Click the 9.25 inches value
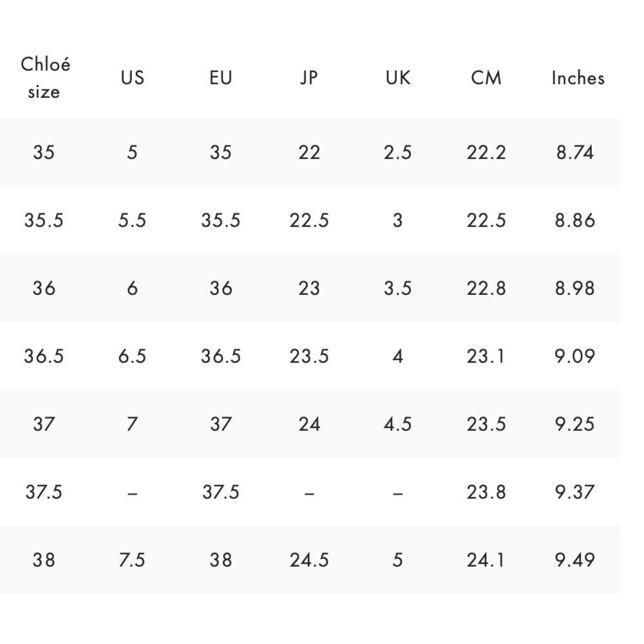644x644 pixels. tap(574, 424)
